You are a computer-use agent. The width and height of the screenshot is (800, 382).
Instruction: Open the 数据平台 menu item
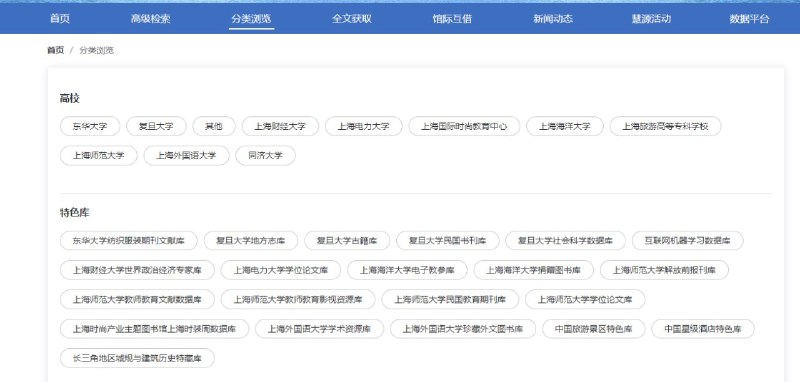click(749, 19)
